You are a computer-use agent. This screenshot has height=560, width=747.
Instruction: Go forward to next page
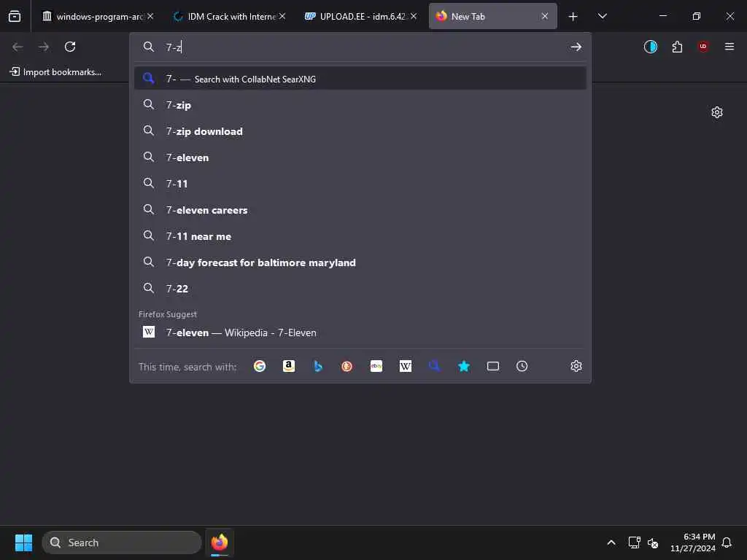(44, 47)
